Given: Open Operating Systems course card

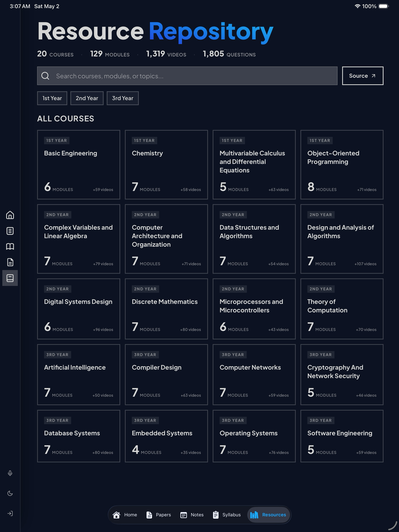Looking at the screenshot, I should [x=254, y=436].
